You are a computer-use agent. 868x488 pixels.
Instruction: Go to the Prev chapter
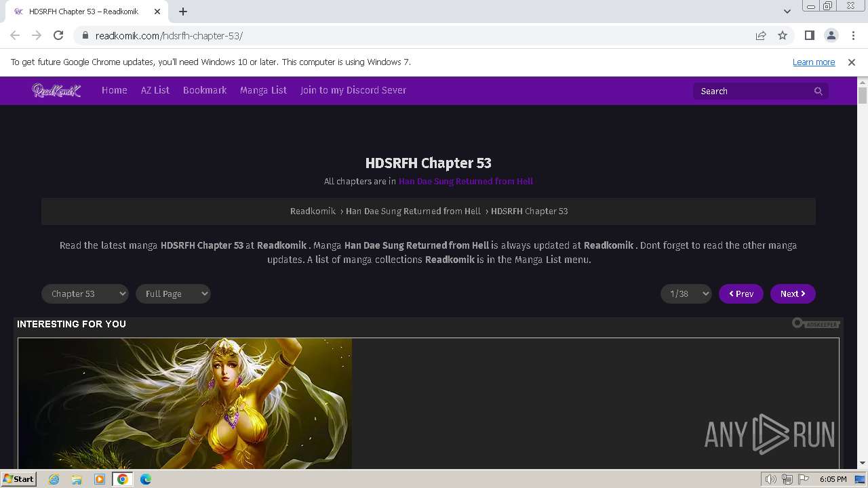(741, 293)
